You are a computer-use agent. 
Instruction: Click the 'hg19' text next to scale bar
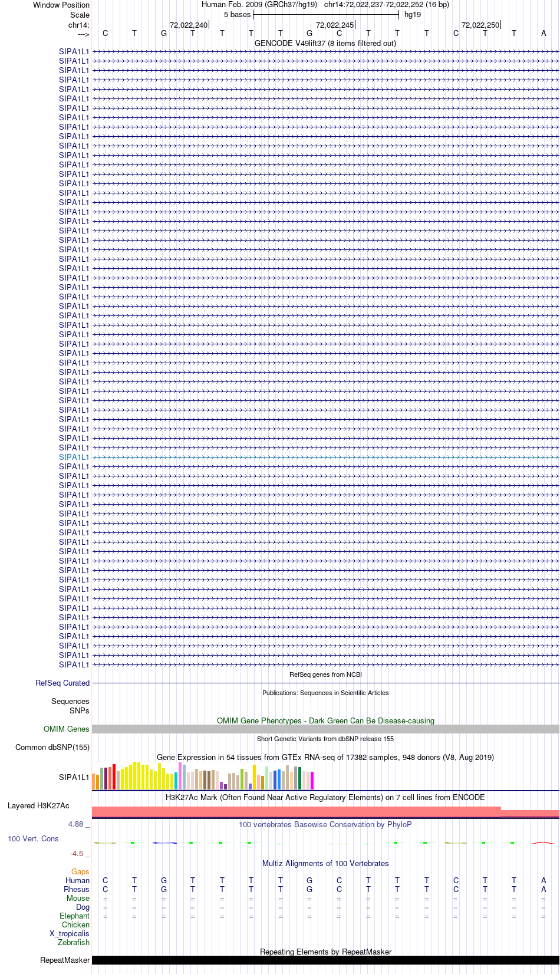(413, 15)
